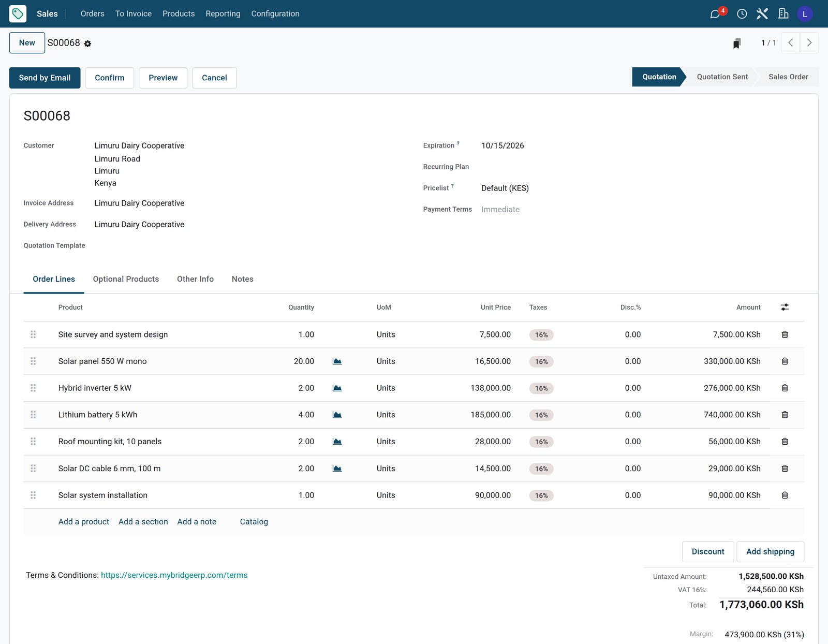Image resolution: width=828 pixels, height=644 pixels.
Task: Delete the Hybrid inverter 5 kW line
Action: coord(785,388)
